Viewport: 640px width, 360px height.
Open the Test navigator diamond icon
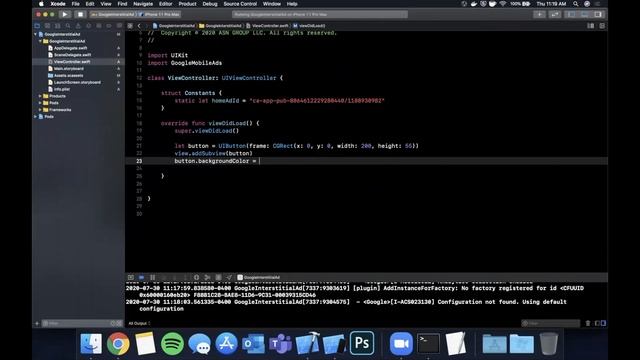(88, 26)
